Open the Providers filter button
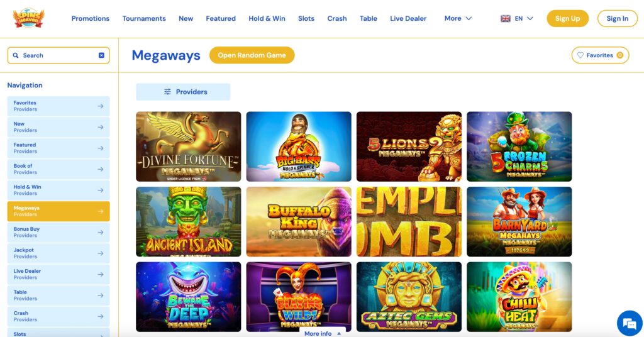Viewport: 644px width, 337px height. tap(183, 92)
